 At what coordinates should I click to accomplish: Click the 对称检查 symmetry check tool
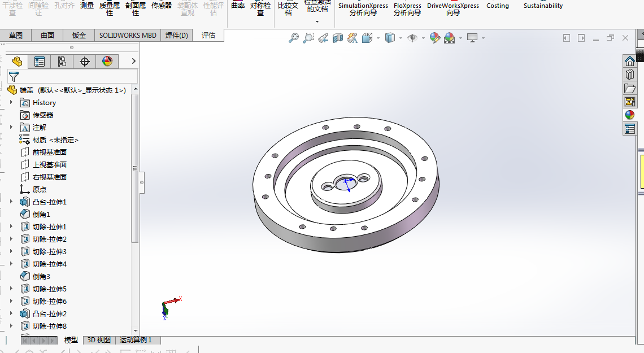click(260, 8)
